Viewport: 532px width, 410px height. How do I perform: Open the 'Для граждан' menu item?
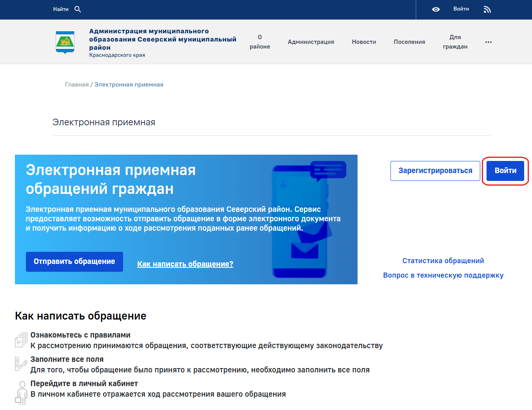(x=455, y=42)
